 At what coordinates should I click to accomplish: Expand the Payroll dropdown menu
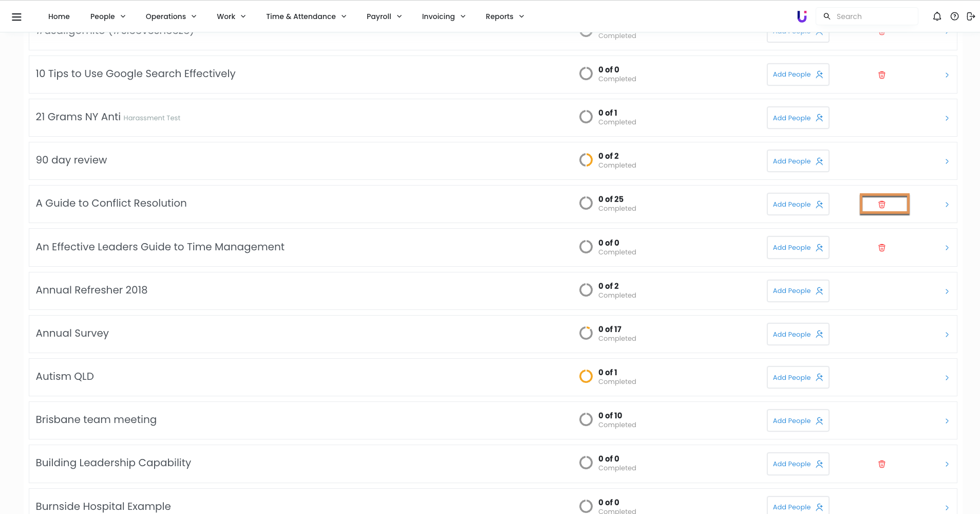(x=384, y=16)
